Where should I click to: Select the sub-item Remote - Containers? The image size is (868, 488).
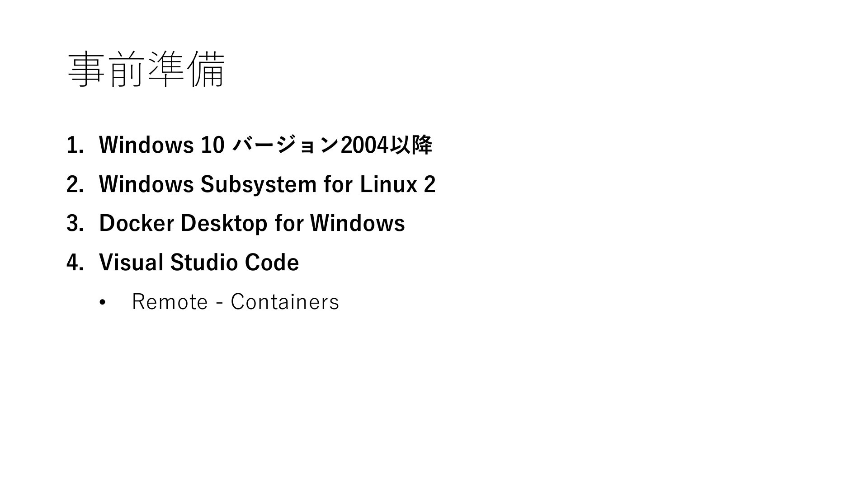click(235, 302)
